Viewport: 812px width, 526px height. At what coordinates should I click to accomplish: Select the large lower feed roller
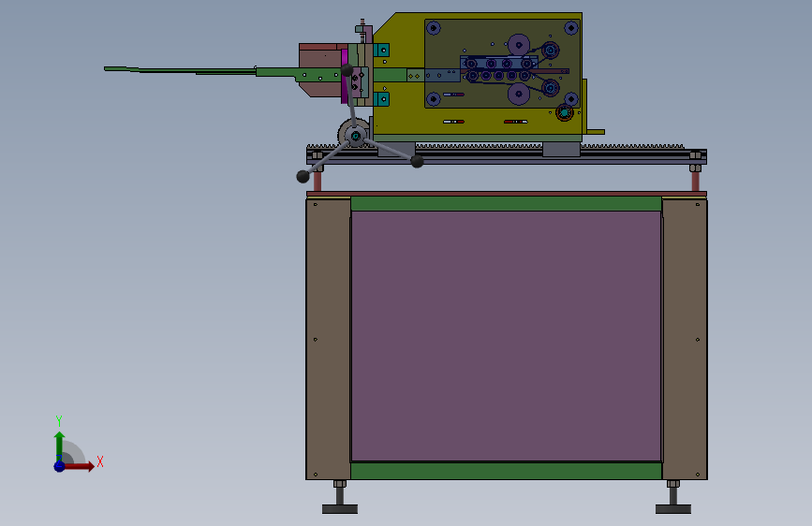(518, 95)
